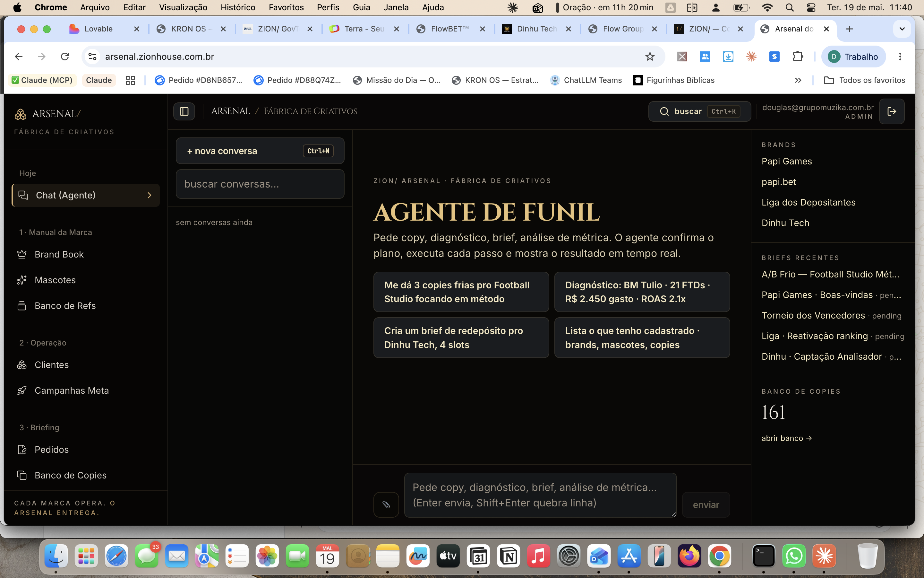Click the ARSENAL breadcrumb link
This screenshot has height=578, width=924.
(x=230, y=111)
